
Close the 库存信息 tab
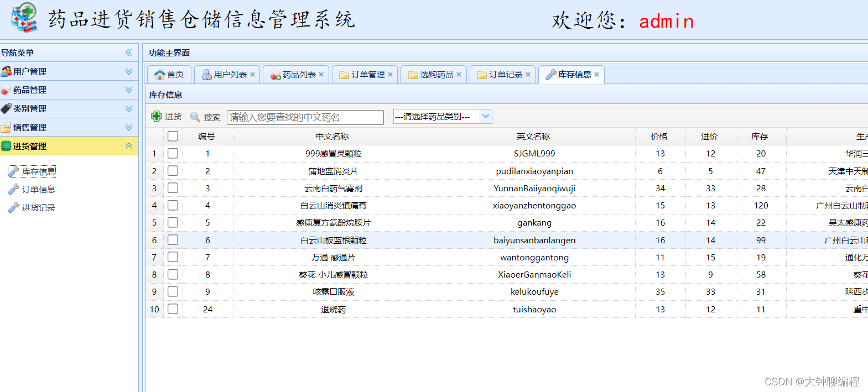tap(596, 74)
